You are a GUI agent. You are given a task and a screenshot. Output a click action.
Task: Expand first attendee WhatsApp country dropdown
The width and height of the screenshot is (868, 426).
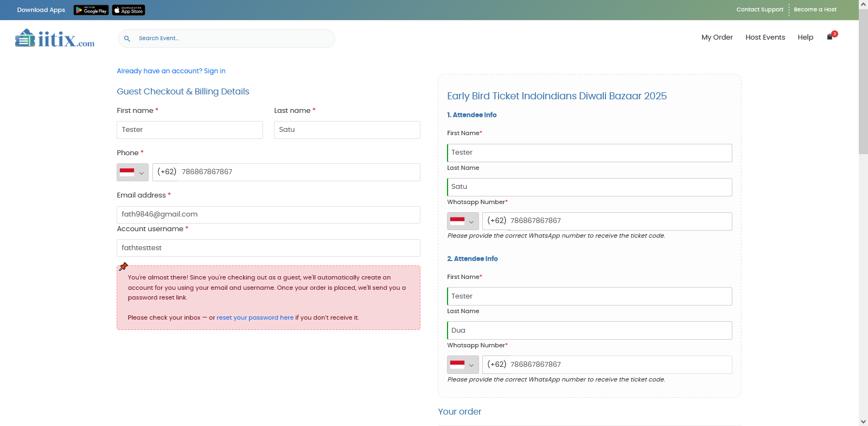(463, 221)
